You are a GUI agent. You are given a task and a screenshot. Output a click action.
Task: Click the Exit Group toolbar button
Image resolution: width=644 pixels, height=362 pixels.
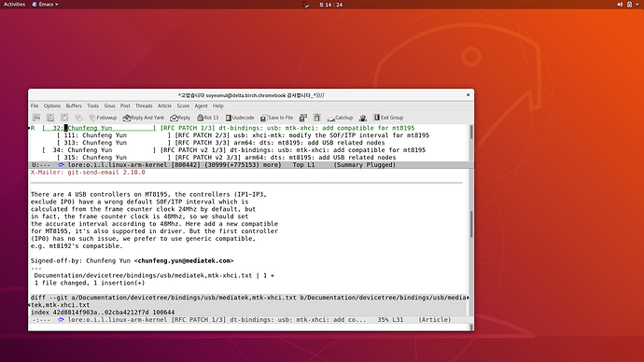[x=388, y=118]
